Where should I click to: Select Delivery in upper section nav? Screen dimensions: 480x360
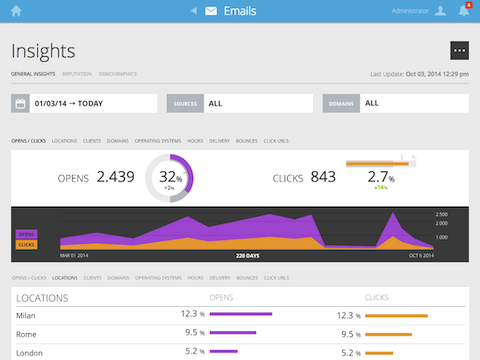coord(219,141)
